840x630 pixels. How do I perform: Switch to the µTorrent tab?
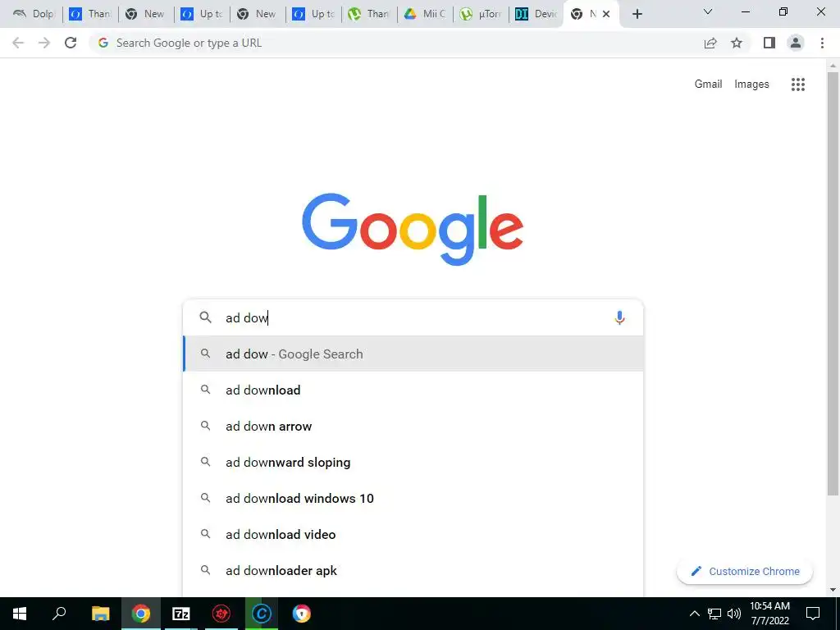pos(481,14)
